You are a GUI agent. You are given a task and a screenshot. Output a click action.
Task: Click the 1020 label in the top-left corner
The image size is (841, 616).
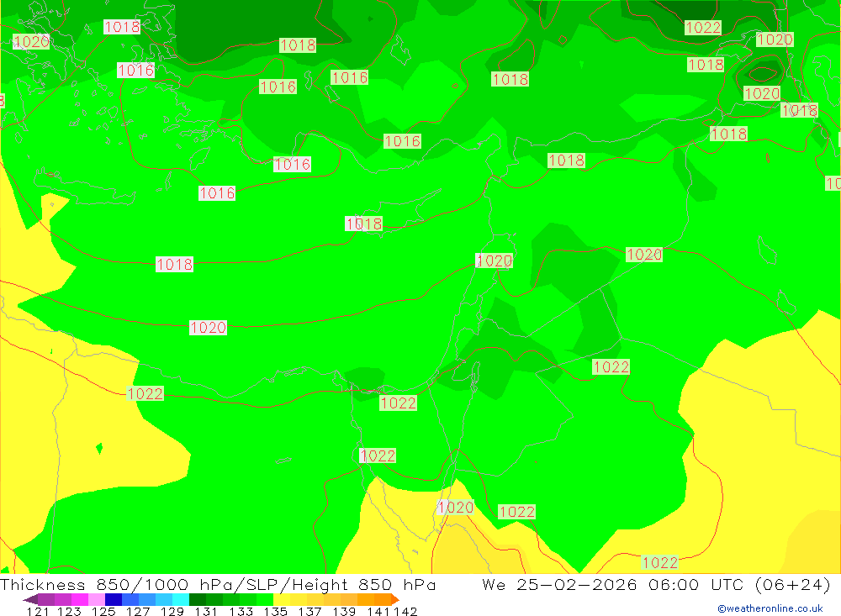31,41
